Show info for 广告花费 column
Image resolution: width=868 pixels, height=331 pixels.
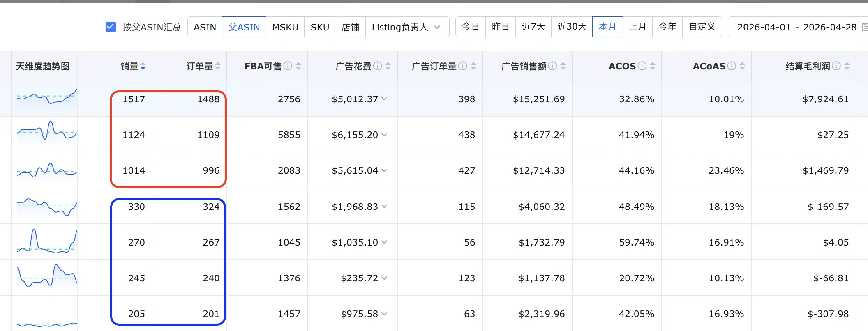(378, 66)
